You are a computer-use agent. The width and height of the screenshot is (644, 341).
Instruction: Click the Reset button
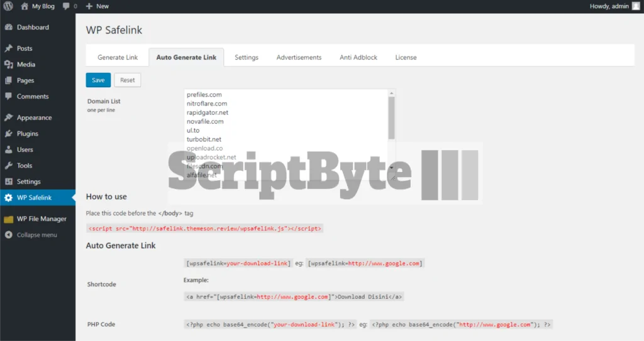(x=128, y=80)
